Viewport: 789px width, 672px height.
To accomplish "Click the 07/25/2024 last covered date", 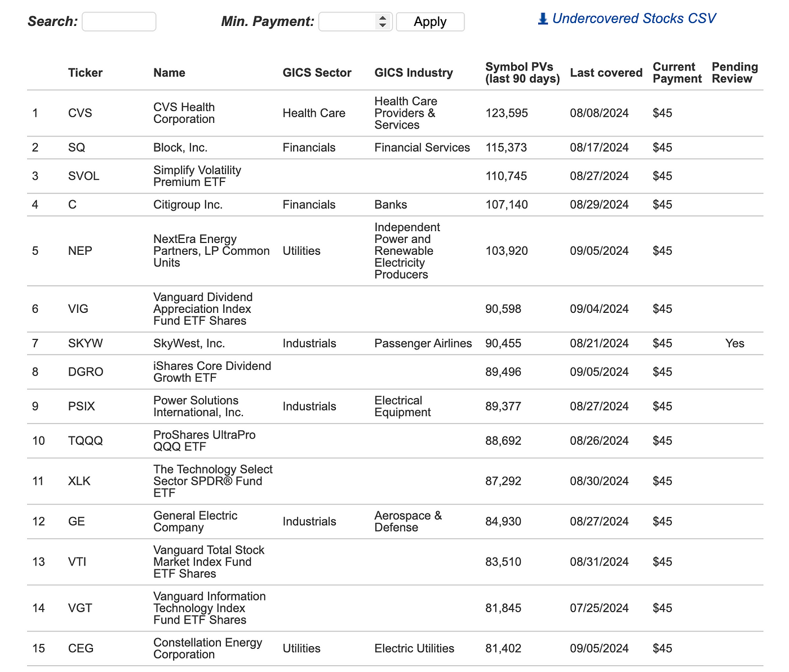I will [x=600, y=608].
